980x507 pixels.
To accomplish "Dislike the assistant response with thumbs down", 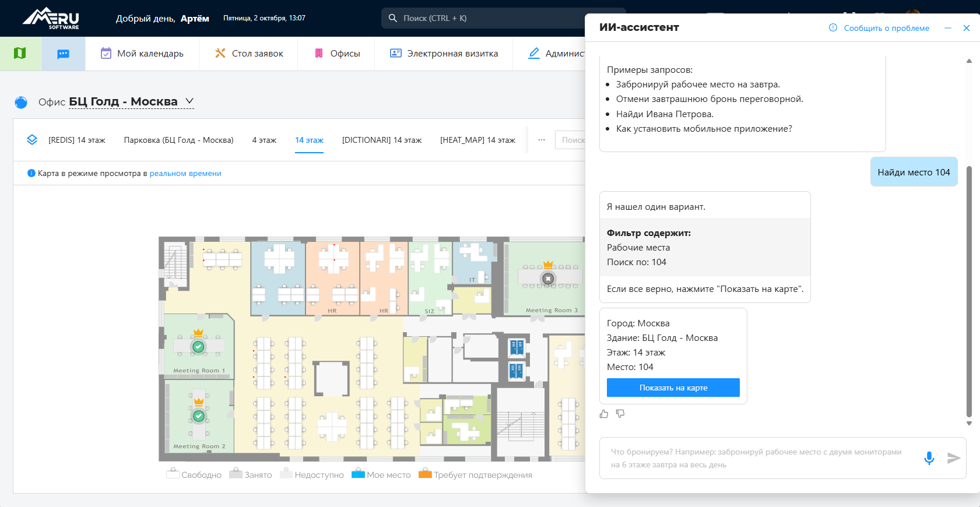I will (620, 414).
